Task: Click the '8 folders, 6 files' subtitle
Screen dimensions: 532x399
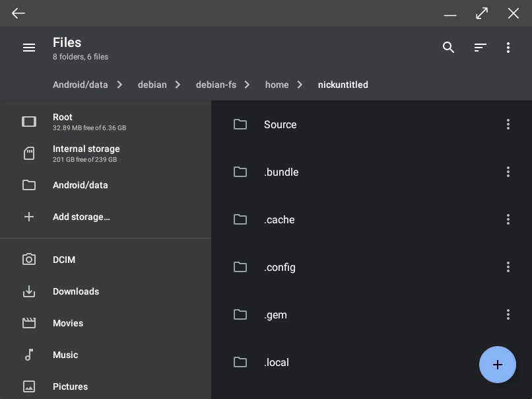Action: pyautogui.click(x=81, y=57)
